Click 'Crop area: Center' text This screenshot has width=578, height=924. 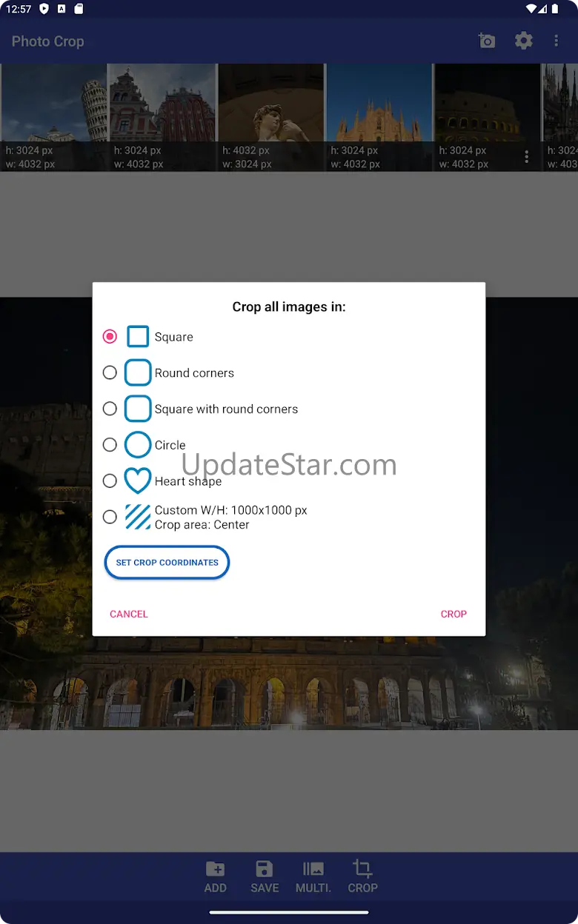point(202,525)
